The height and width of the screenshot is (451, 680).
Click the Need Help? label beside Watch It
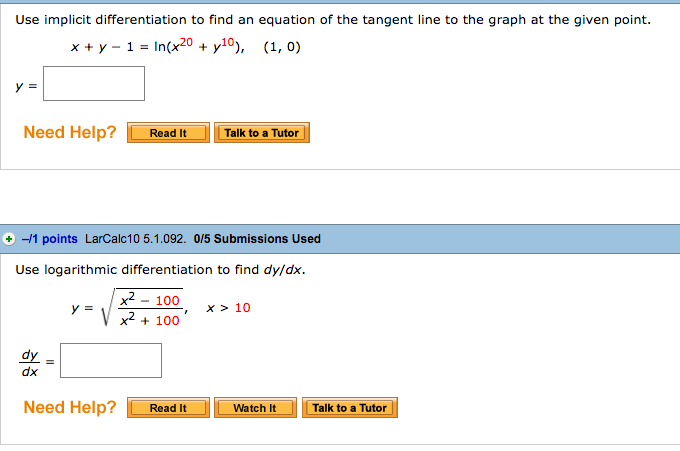[70, 407]
